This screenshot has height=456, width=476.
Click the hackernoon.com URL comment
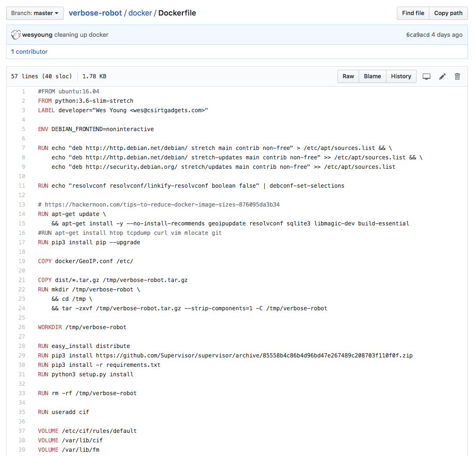click(159, 205)
